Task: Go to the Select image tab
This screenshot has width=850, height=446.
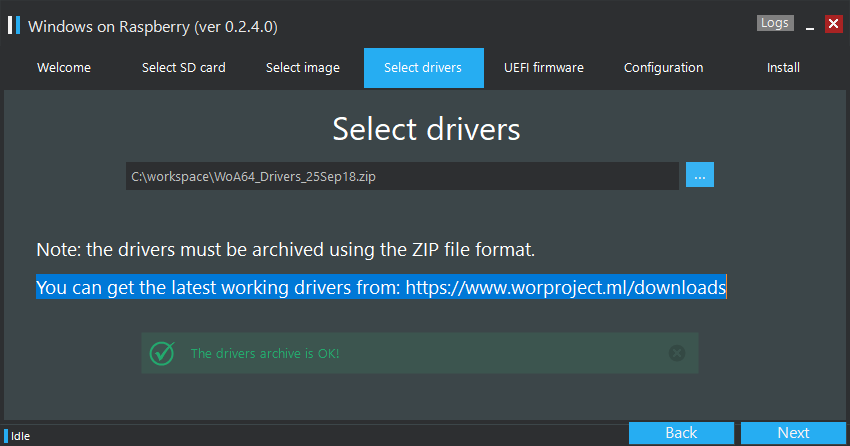Action: pos(303,68)
